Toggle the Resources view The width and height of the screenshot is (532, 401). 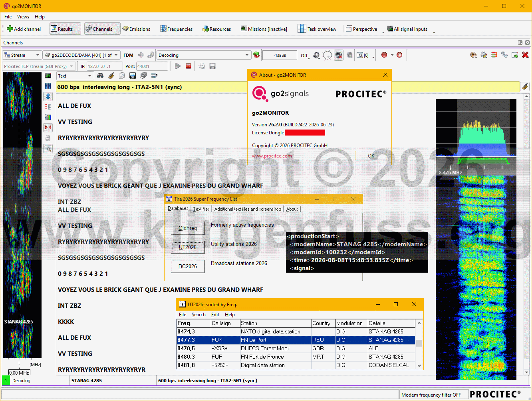(x=216, y=29)
